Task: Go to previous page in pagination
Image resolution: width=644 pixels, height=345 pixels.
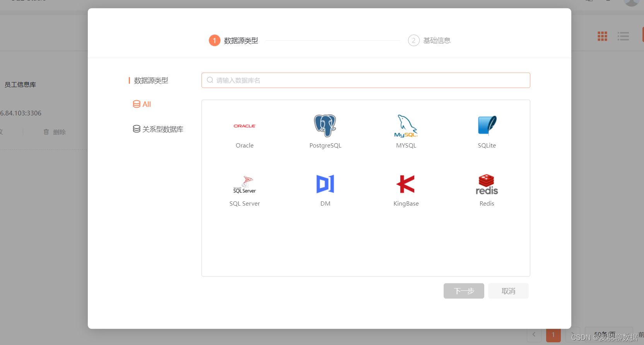Action: [534, 335]
